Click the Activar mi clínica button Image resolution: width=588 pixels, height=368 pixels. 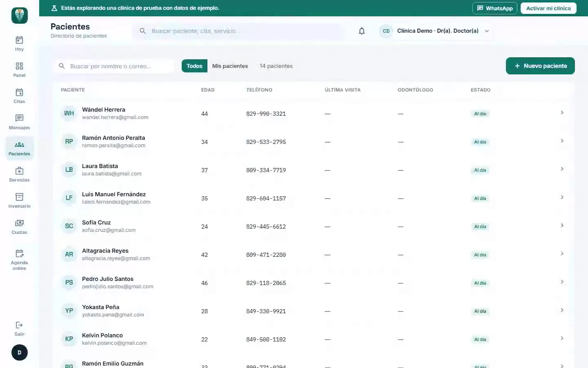[548, 8]
